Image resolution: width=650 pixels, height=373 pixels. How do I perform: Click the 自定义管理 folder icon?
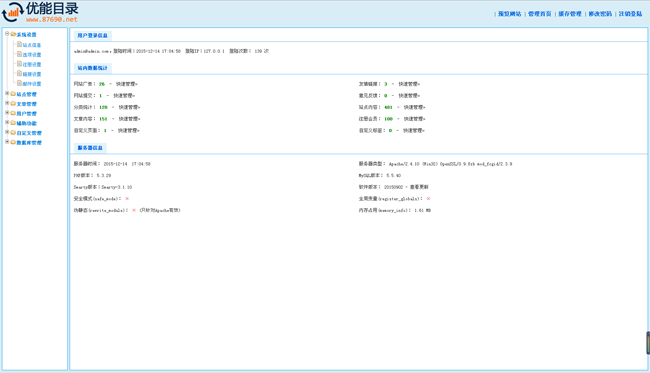tap(13, 133)
